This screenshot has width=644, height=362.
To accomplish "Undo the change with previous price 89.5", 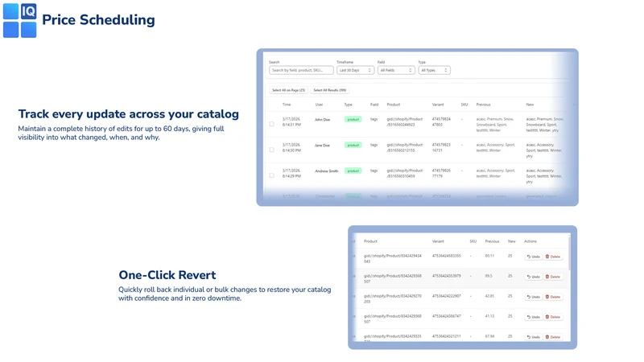I will [533, 277].
